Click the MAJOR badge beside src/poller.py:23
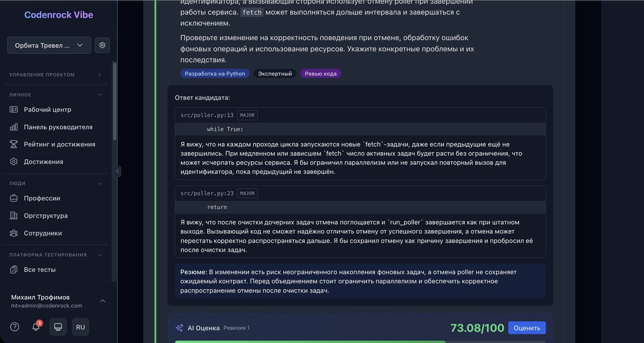The height and width of the screenshot is (343, 644). 247,193
